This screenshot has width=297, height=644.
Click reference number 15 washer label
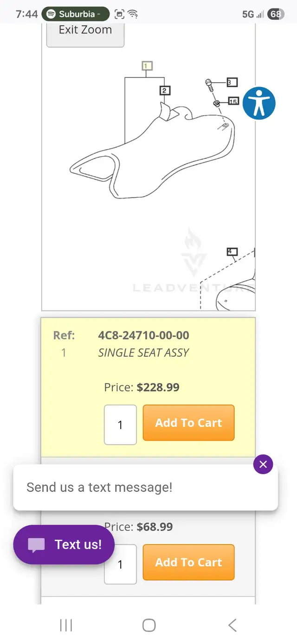(233, 101)
